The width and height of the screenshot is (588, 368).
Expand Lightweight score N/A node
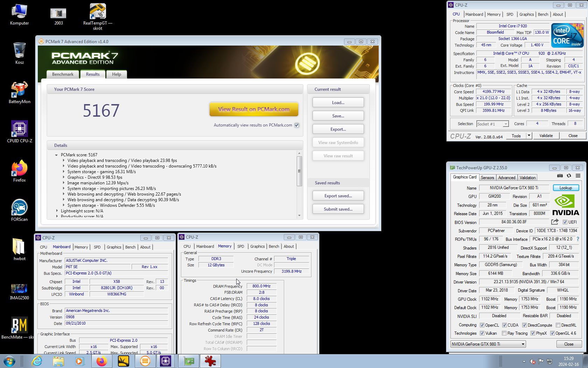(57, 211)
